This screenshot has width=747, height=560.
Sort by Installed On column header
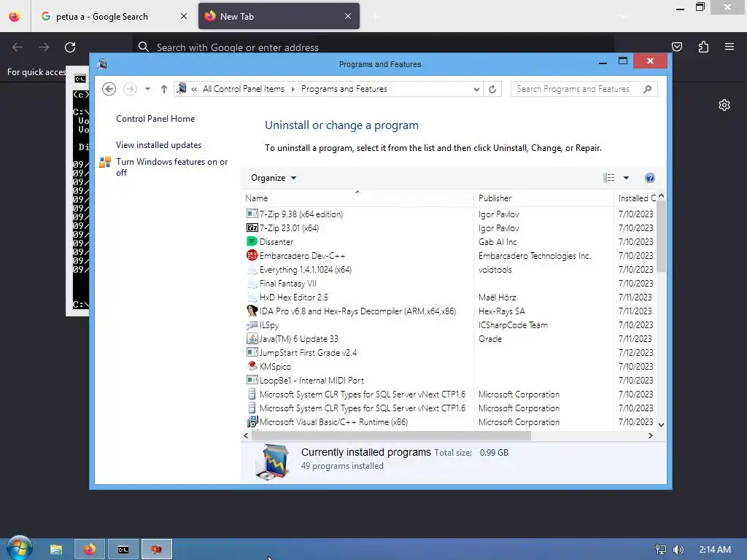tap(635, 198)
